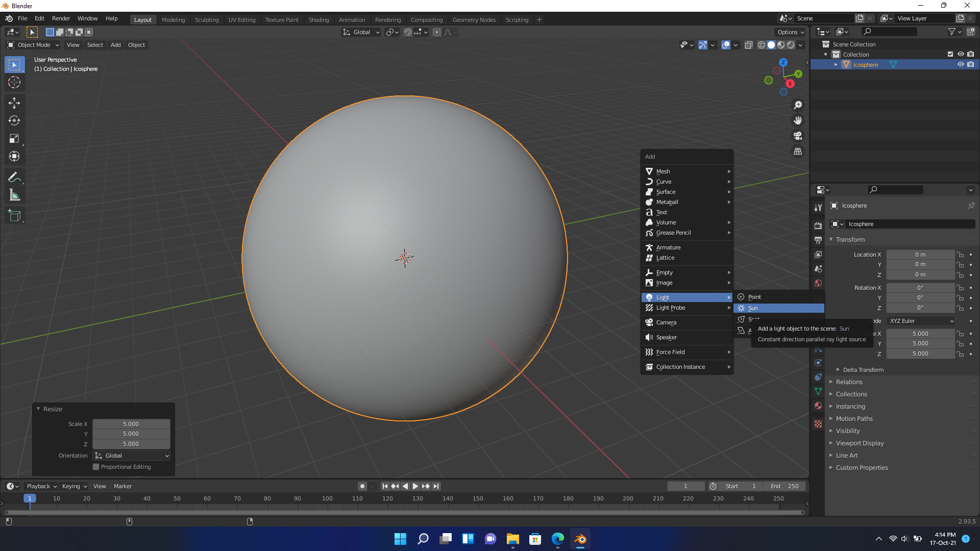
Task: Jump to timeline end frame
Action: pos(436,486)
